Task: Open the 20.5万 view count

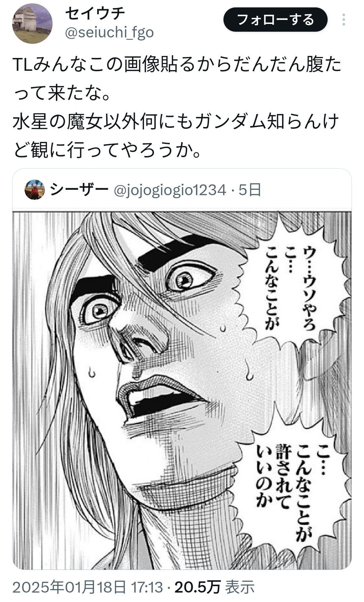Action: pos(198,587)
